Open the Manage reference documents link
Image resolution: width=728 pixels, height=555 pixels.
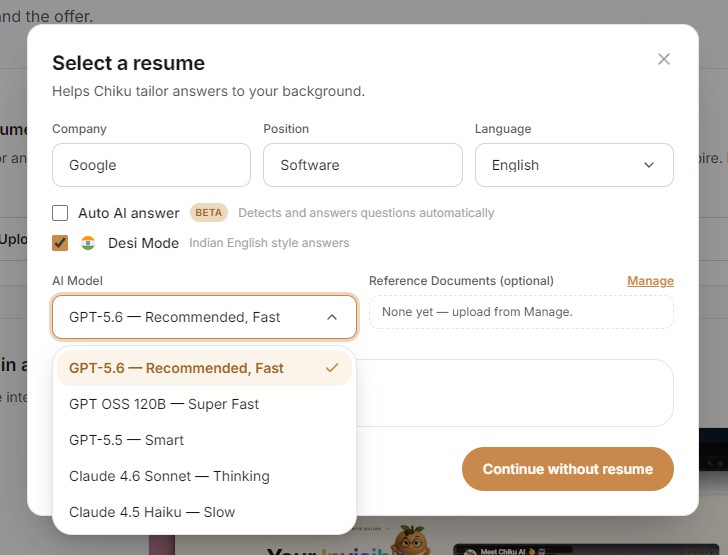coord(650,281)
